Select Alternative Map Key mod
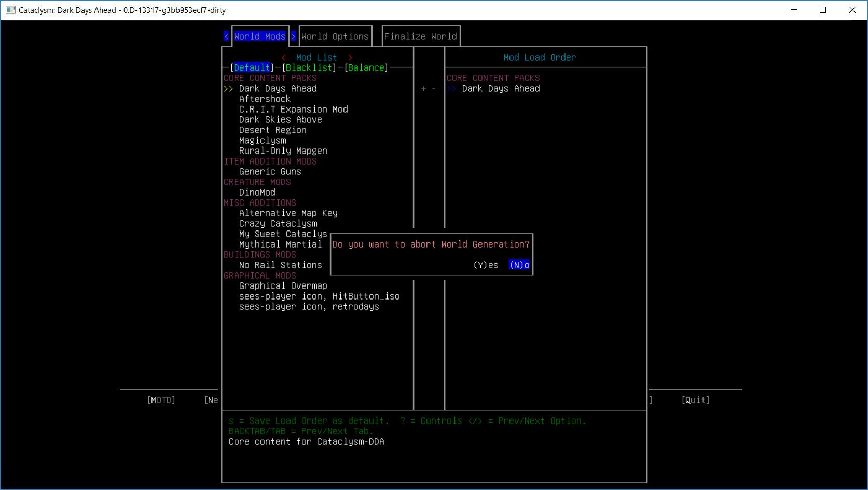This screenshot has width=868, height=490. [x=288, y=213]
